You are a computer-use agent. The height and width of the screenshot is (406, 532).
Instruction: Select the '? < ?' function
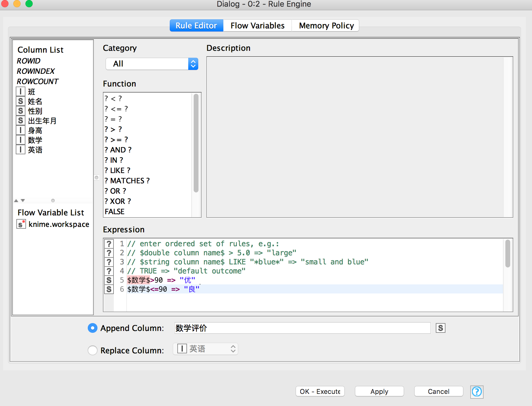(x=113, y=98)
